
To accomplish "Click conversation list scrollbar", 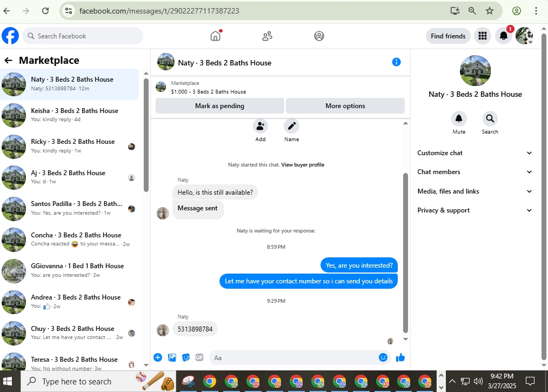I will click(x=146, y=134).
